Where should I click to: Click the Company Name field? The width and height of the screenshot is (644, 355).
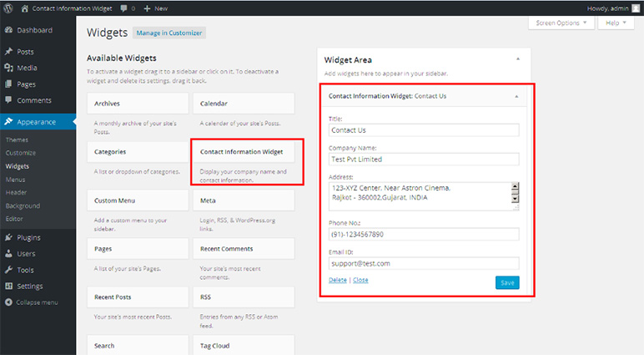tap(424, 160)
